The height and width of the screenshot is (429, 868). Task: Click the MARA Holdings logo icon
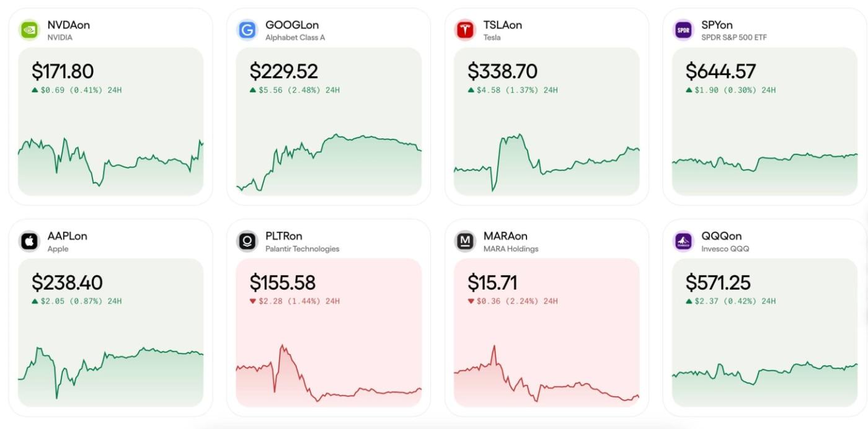[x=465, y=241]
